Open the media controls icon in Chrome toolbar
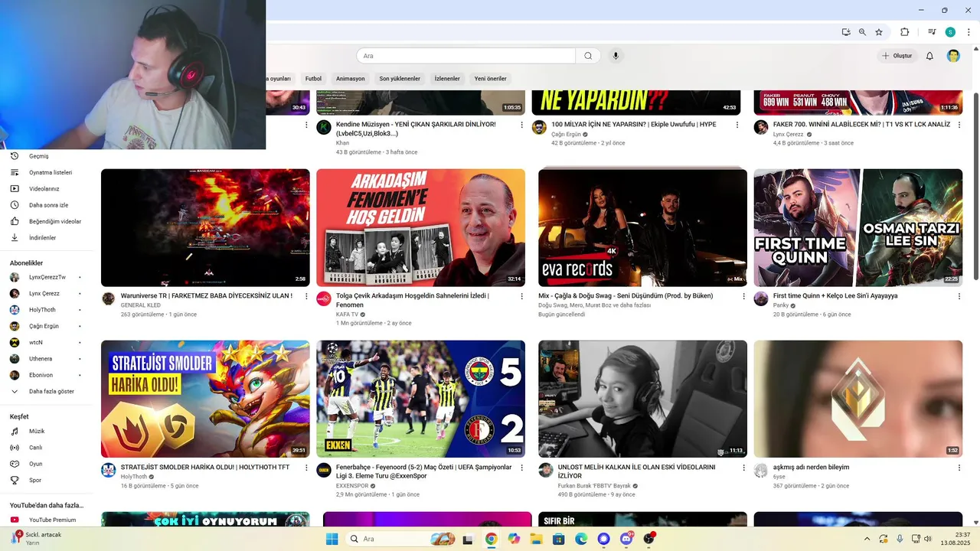 (932, 32)
